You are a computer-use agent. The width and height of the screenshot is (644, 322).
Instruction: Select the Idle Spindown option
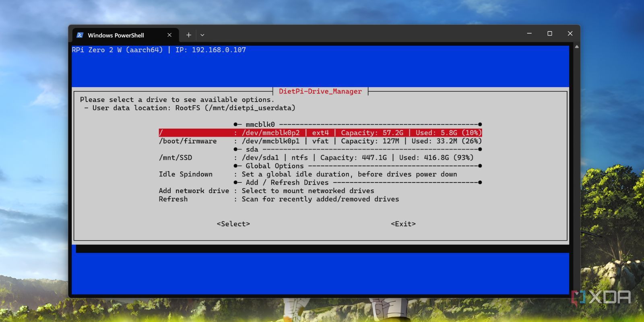pyautogui.click(x=308, y=174)
